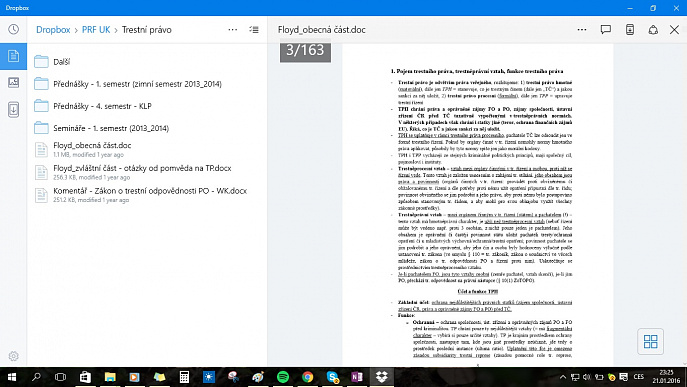This screenshot has width=687, height=387.
Task: Click the 3/163 page indicator
Action: tap(305, 50)
